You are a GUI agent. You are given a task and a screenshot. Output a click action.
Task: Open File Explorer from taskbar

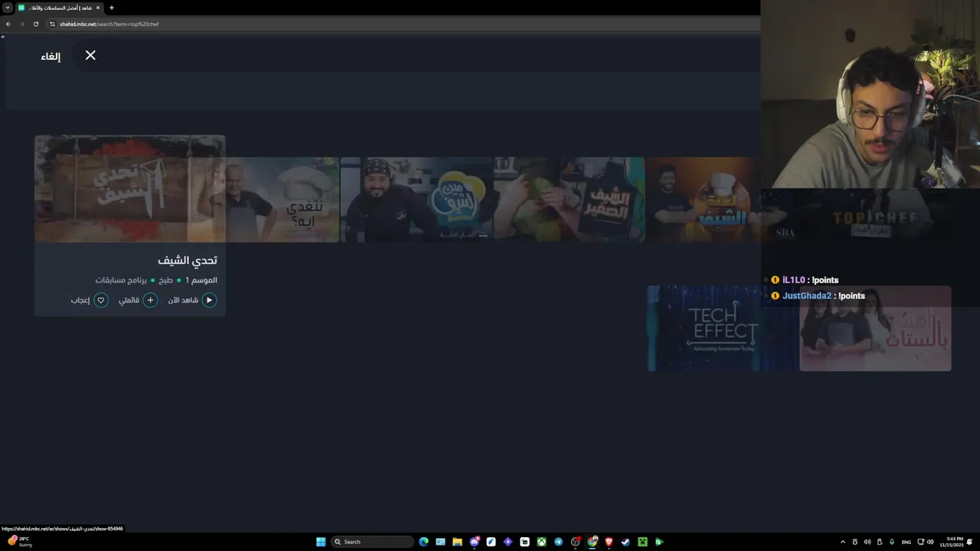click(x=457, y=542)
